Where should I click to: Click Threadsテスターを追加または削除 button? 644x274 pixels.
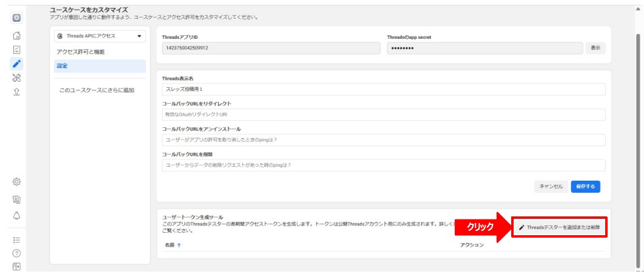(559, 227)
